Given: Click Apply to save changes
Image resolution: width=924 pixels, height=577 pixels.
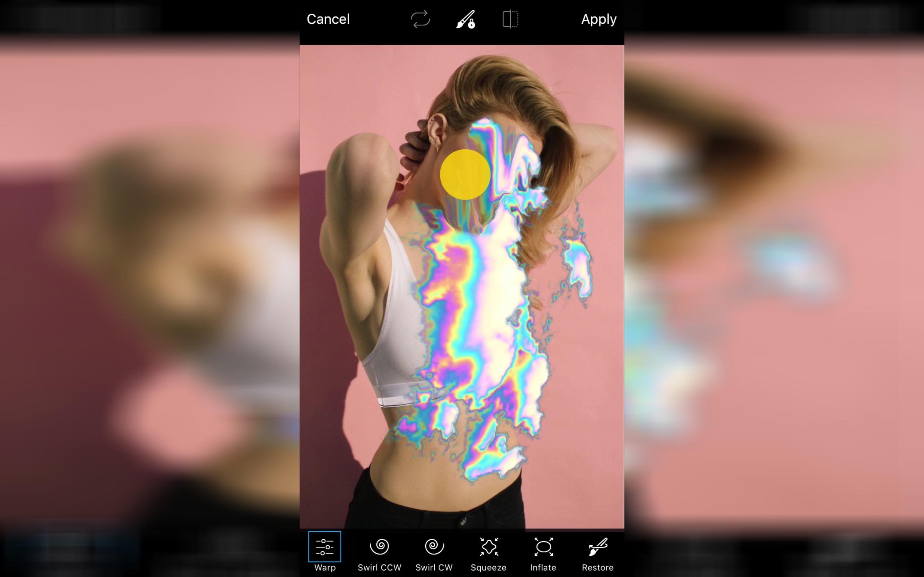Looking at the screenshot, I should click(x=597, y=19).
